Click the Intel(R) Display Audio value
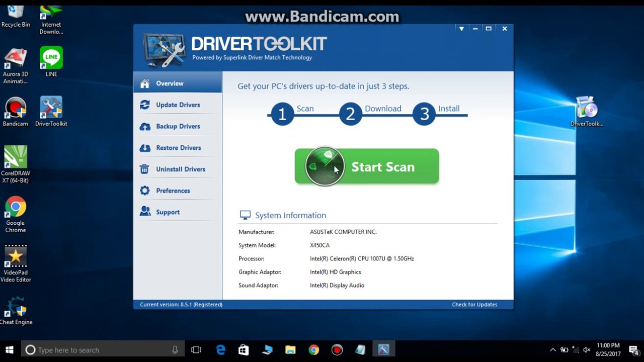This screenshot has height=362, width=644. coord(337,286)
